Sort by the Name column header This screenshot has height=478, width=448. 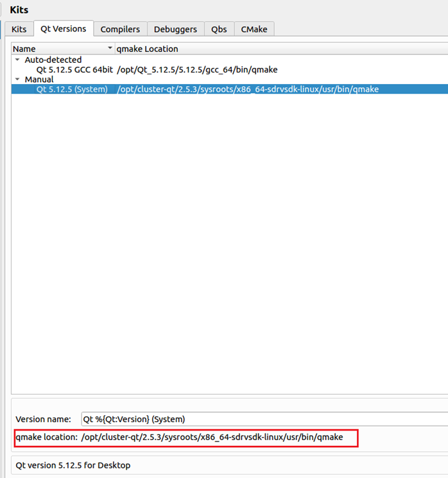pyautogui.click(x=63, y=49)
